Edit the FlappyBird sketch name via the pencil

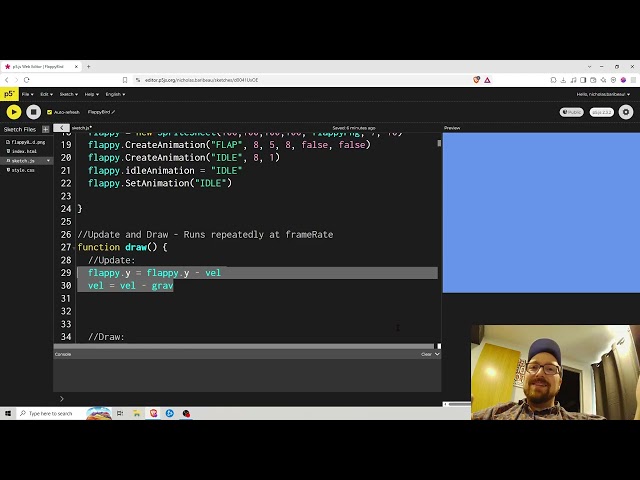coord(113,112)
